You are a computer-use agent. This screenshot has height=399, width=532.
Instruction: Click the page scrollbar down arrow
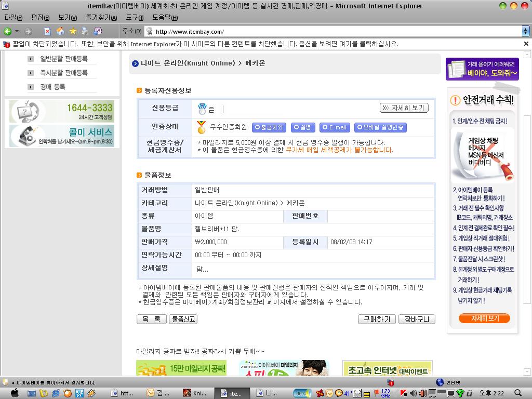click(527, 371)
